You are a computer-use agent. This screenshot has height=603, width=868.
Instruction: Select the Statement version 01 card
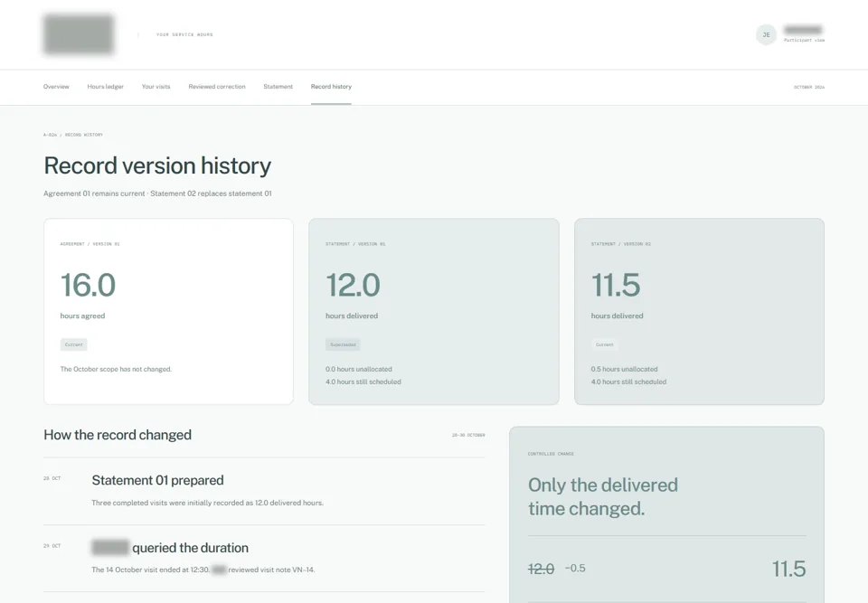point(434,311)
